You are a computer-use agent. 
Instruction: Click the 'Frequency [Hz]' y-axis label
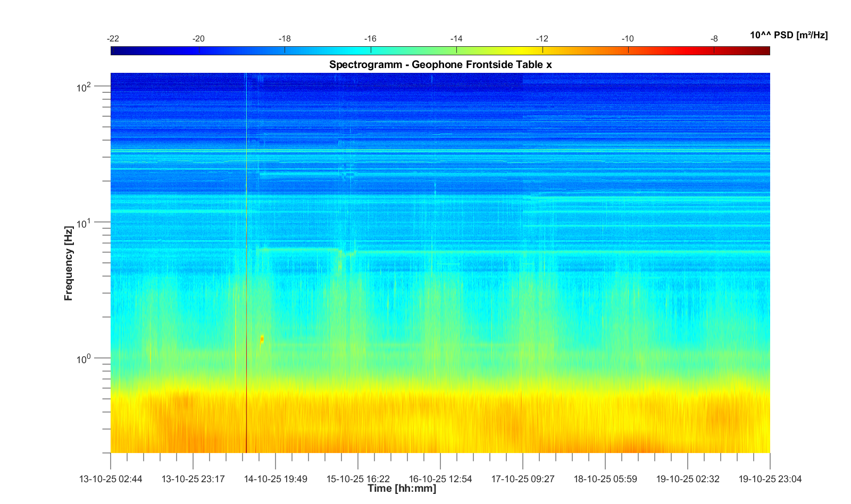[x=68, y=263]
